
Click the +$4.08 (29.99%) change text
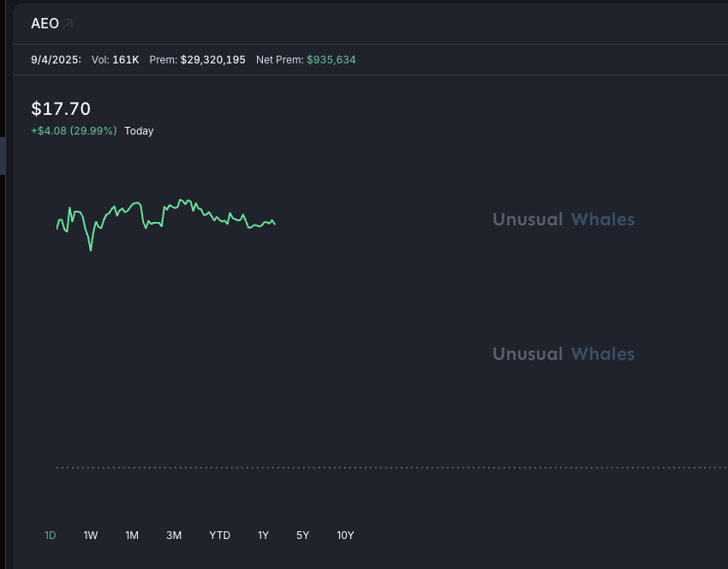point(74,131)
